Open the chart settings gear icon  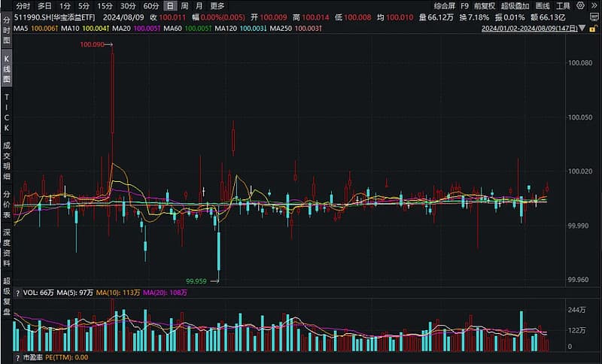click(x=580, y=6)
